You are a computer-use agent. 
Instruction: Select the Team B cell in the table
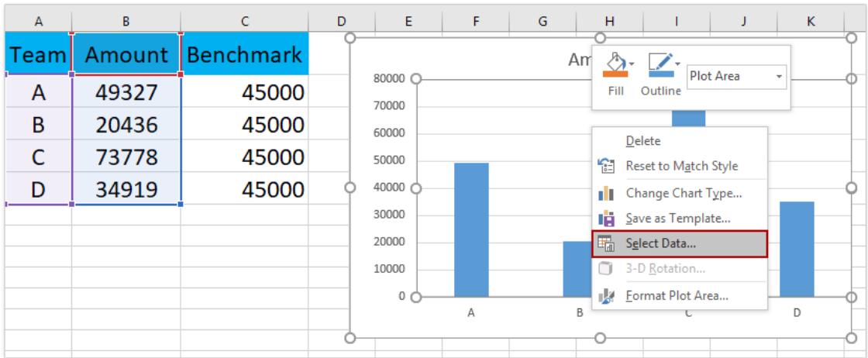click(38, 125)
